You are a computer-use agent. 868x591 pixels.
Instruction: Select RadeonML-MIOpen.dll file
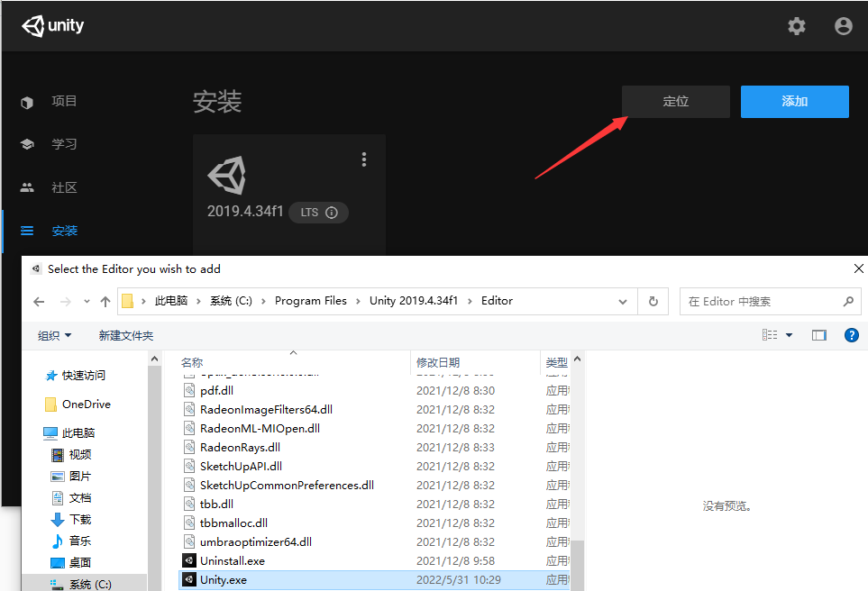click(260, 428)
